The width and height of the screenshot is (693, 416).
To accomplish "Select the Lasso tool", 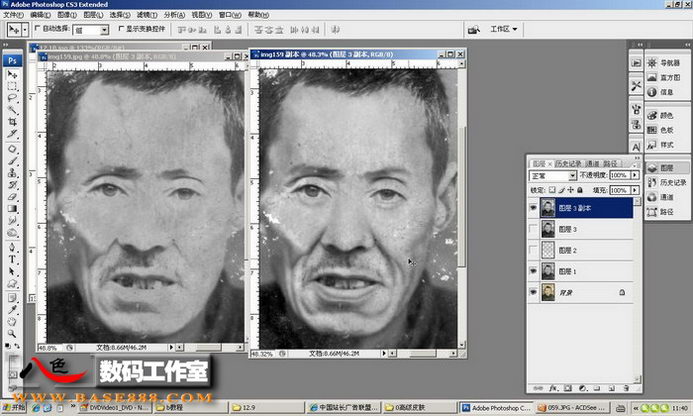I will [13, 98].
